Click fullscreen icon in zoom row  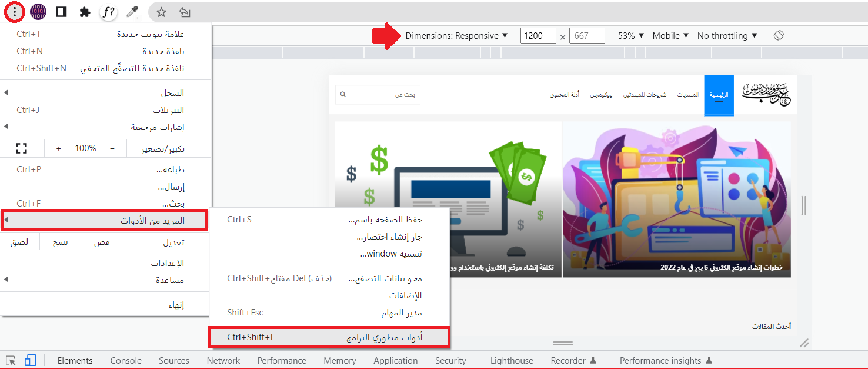coord(22,148)
